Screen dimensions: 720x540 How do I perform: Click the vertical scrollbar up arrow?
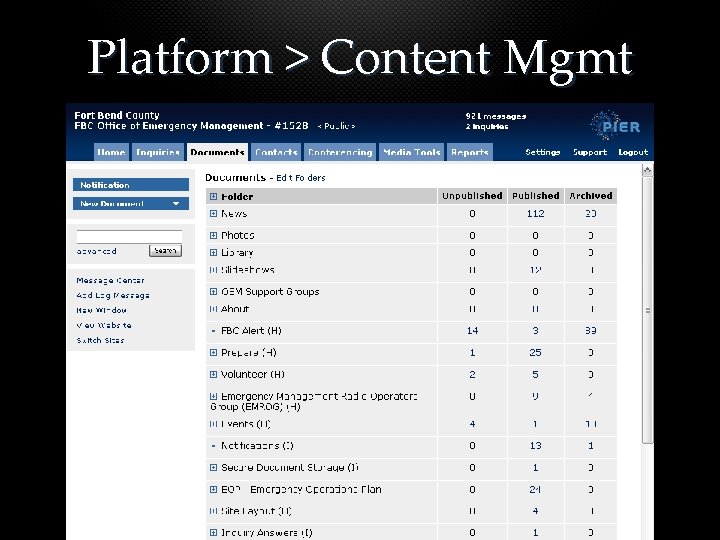647,170
